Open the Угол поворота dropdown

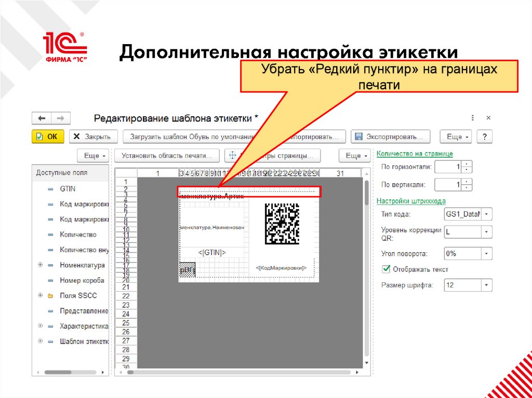(486, 254)
